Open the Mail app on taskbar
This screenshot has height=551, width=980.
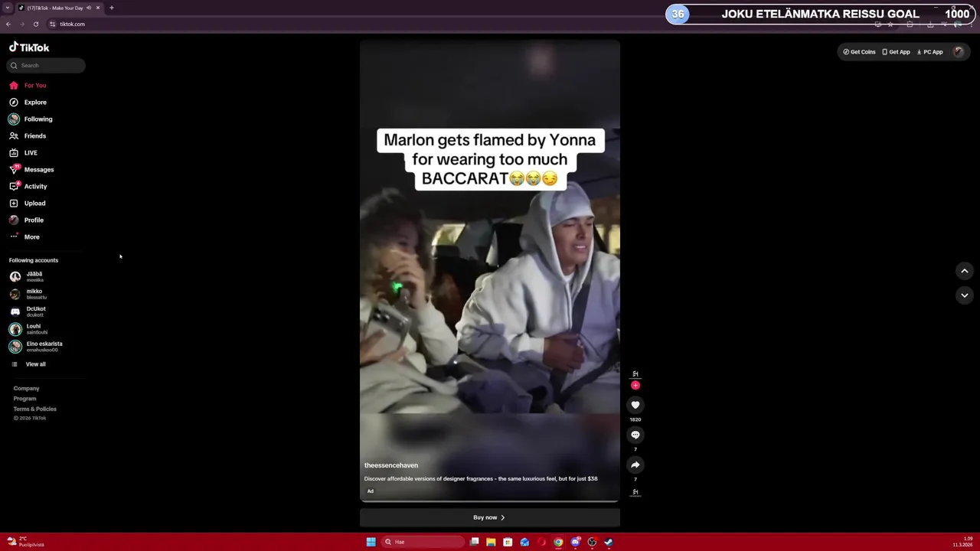(524, 542)
